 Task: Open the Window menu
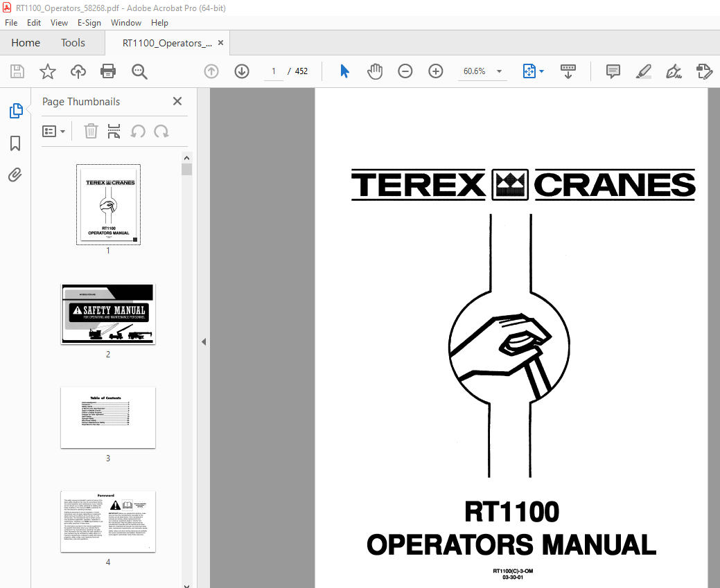point(126,22)
